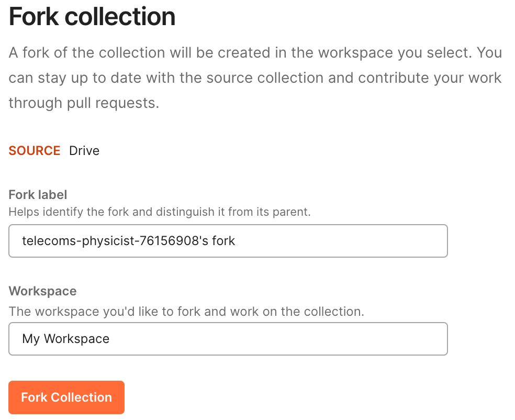
Task: Click the word 'fork' ending the label field
Action: coord(223,241)
